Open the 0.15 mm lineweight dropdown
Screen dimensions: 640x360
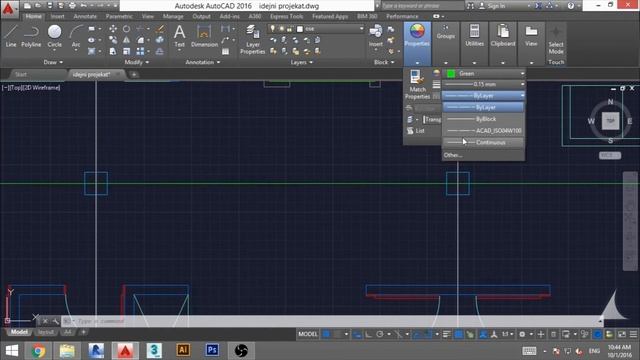point(484,84)
